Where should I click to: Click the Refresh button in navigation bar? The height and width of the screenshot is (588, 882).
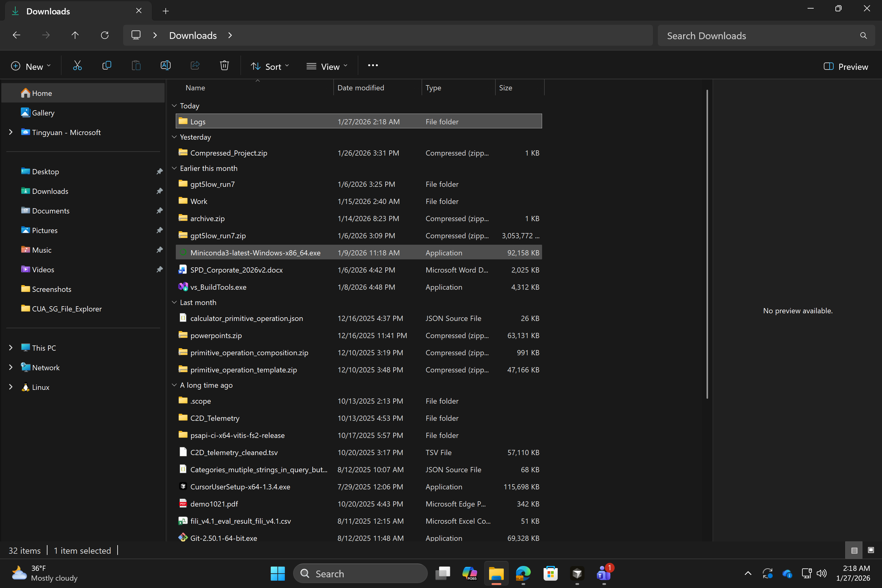[x=105, y=35]
